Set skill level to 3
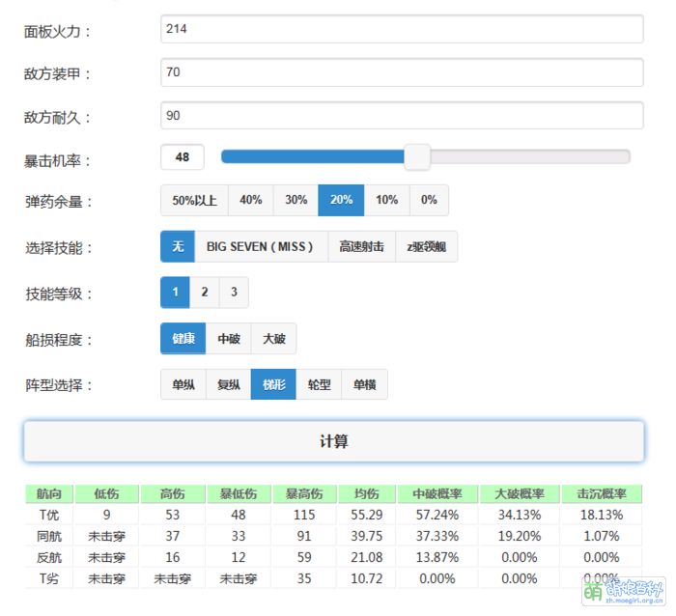Viewport: 676px width, 616px height. coord(234,292)
